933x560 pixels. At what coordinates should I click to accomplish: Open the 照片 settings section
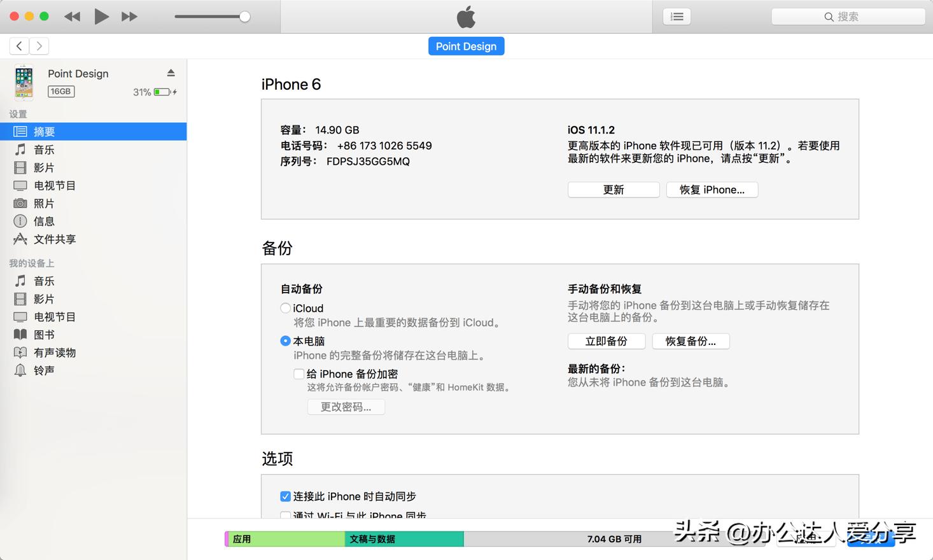[x=43, y=203]
